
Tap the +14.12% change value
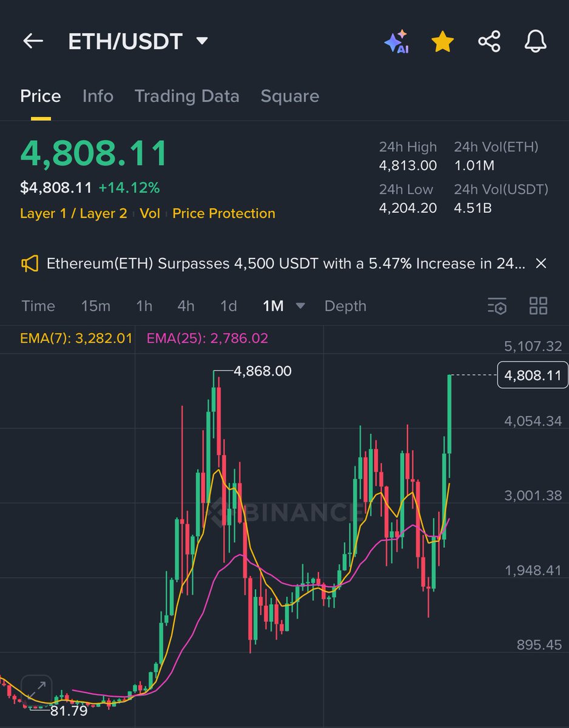pyautogui.click(x=129, y=188)
